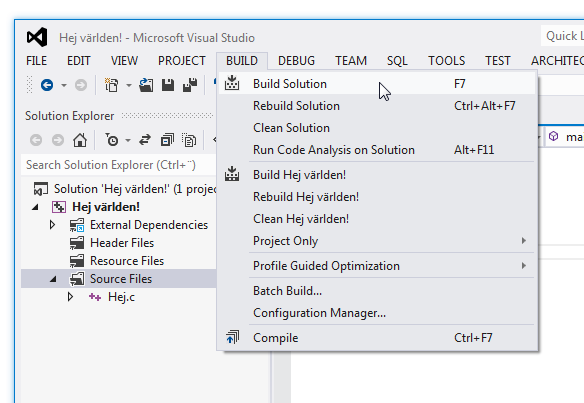Choose Clean Solution
584x403 pixels.
(x=376, y=128)
